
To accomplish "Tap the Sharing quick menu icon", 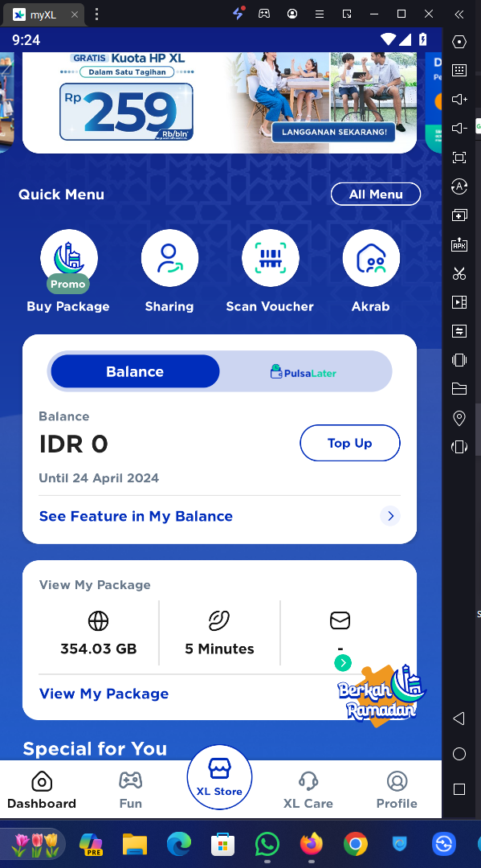I will [x=169, y=259].
